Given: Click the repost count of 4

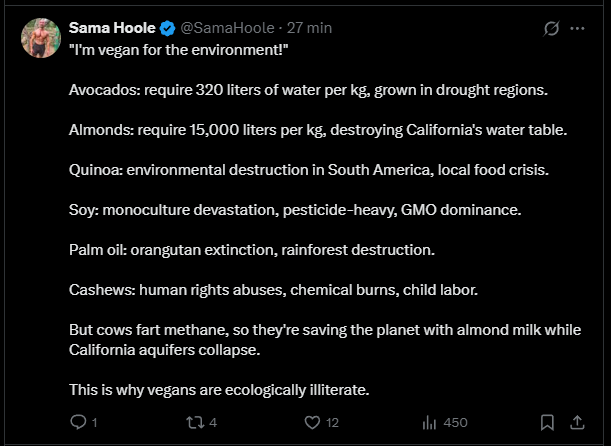Looking at the screenshot, I should [x=213, y=423].
